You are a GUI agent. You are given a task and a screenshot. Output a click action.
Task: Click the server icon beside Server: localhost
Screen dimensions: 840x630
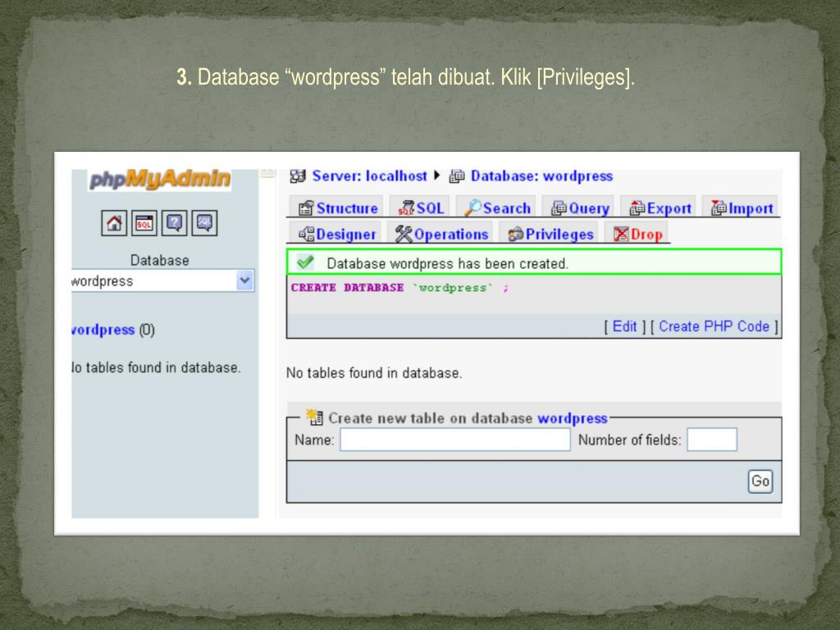coord(297,176)
